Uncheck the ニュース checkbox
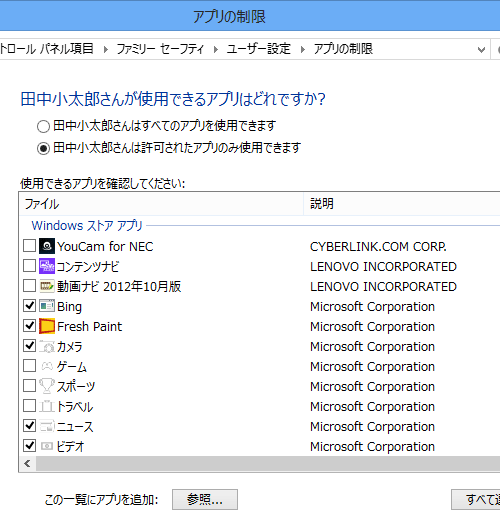 [x=29, y=426]
